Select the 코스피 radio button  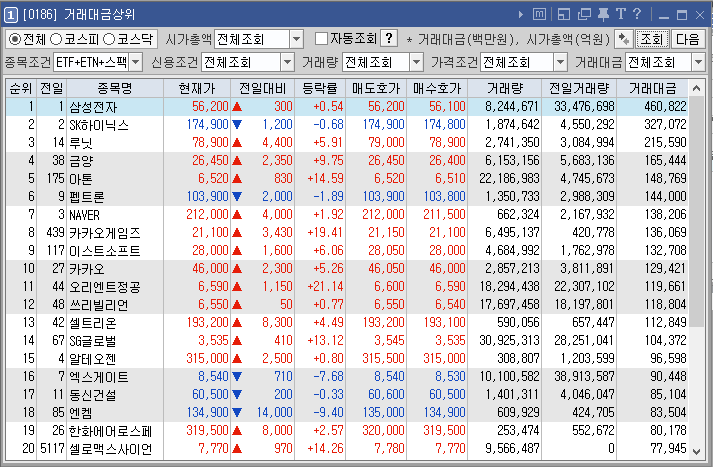click(56, 40)
